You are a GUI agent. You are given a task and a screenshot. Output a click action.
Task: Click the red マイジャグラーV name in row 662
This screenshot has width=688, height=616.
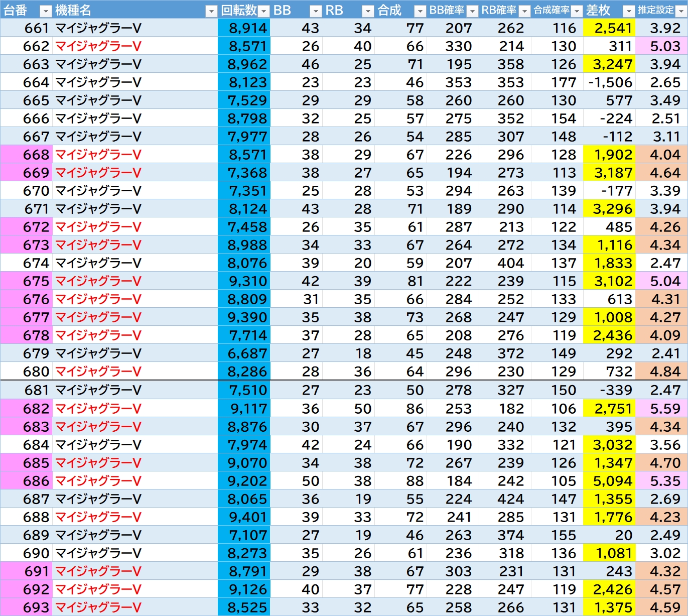coord(98,46)
